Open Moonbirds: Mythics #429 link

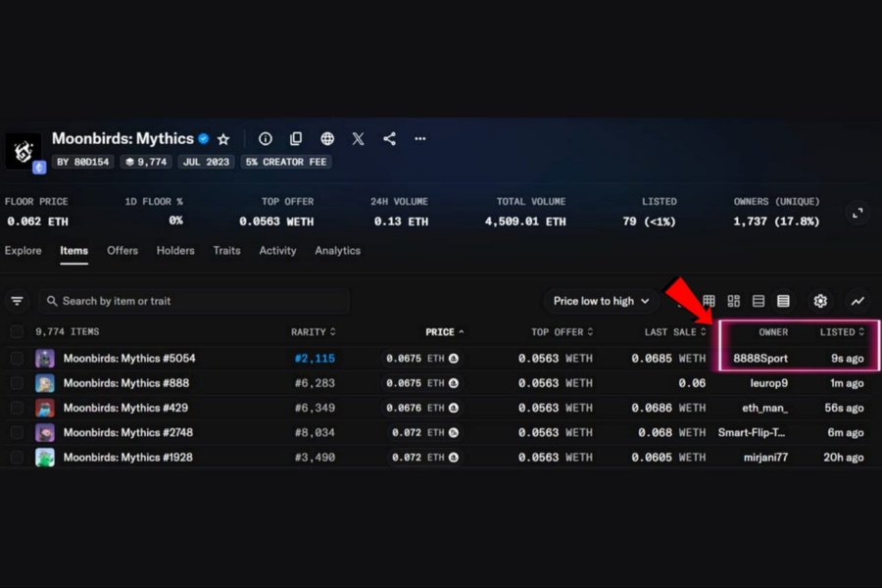pyautogui.click(x=125, y=408)
